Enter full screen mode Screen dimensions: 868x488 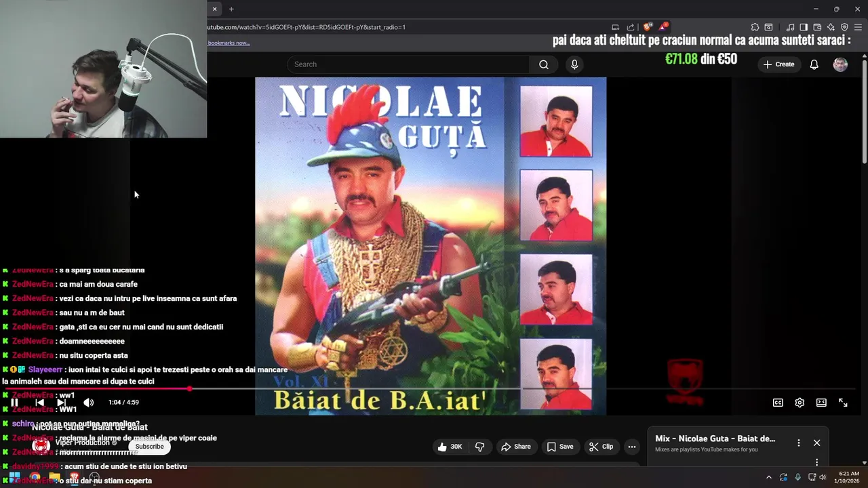pyautogui.click(x=843, y=403)
